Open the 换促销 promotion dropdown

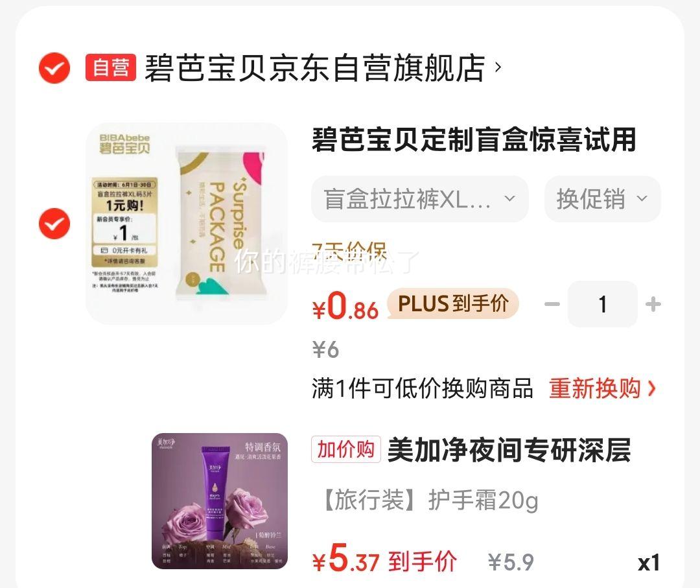coord(602,198)
